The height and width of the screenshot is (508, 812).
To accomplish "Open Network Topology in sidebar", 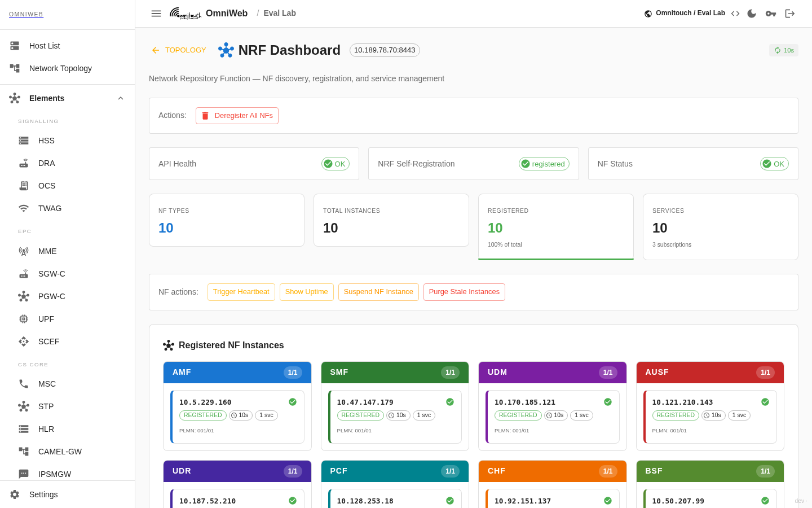I will pyautogui.click(x=68, y=68).
